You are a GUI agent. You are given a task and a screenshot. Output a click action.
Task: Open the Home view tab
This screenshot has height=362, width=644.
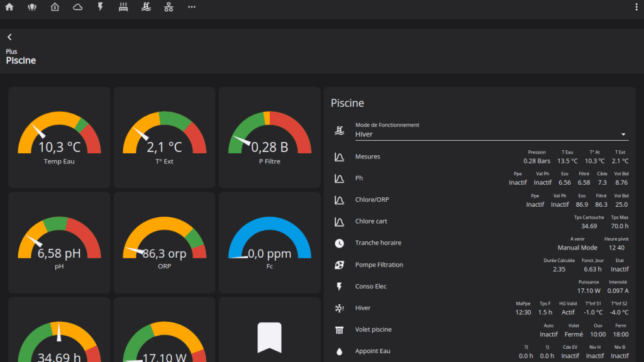pos(9,7)
